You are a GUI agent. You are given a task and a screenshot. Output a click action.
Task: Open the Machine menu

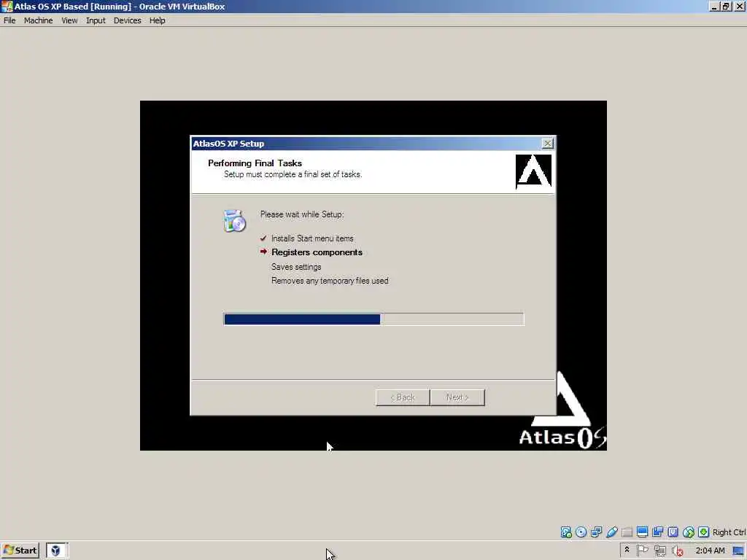coord(38,20)
